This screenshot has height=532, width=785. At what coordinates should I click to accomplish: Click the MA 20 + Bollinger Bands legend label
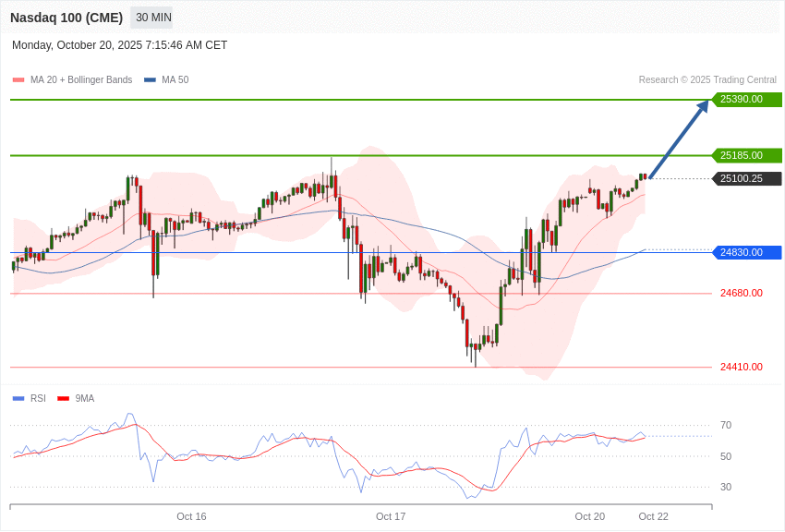tap(81, 79)
